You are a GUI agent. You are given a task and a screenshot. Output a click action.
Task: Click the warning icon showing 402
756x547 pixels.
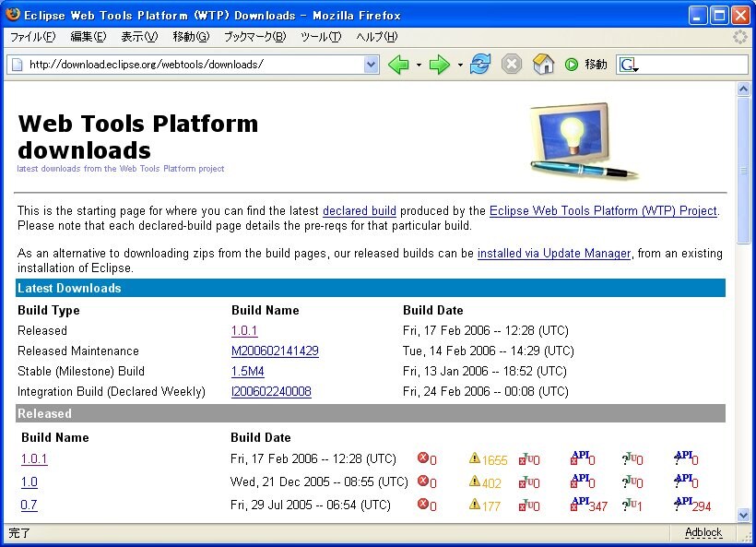(475, 481)
